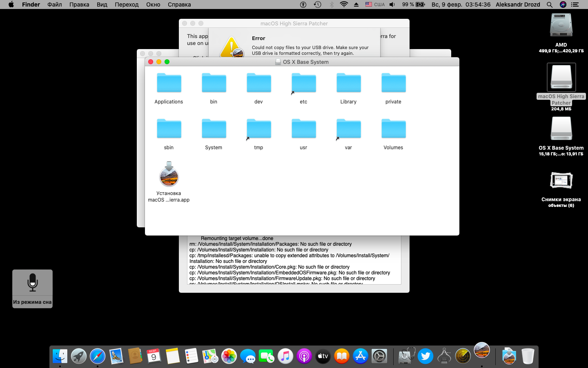Open the Файл menu
Viewport: 588px width, 368px height.
point(55,4)
